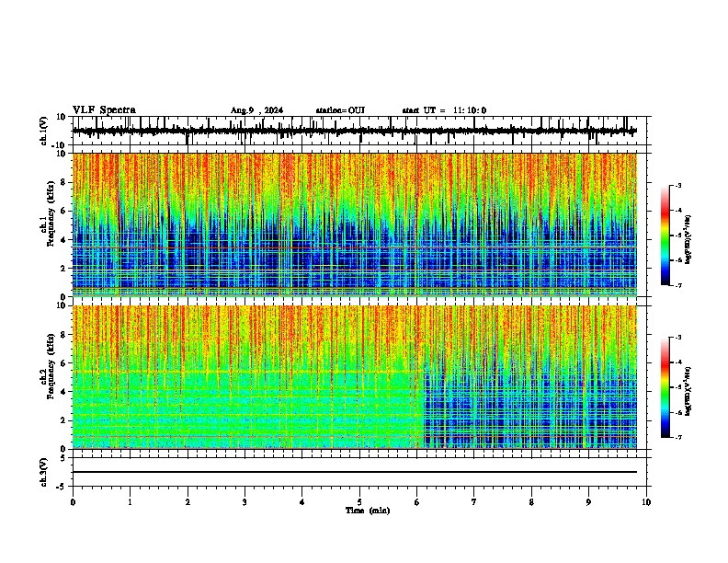
Task: Click the ch.2 spectrogram "4" kHz tick label
Action: click(x=64, y=392)
